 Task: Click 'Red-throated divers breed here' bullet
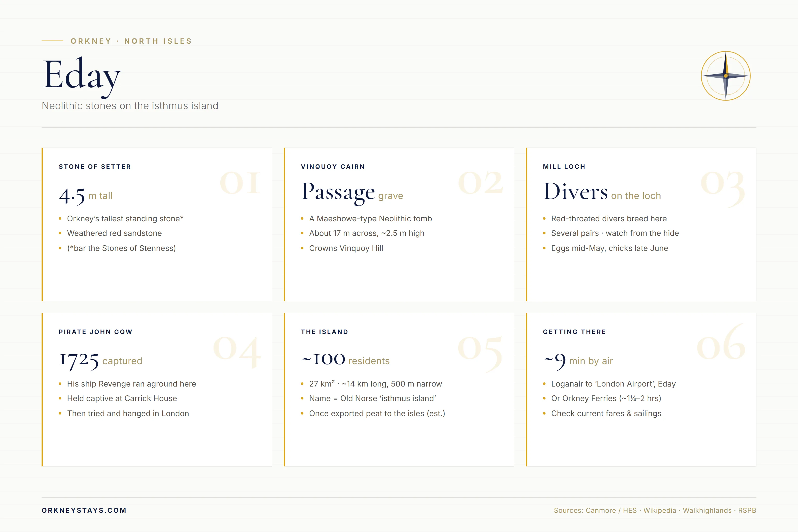[609, 218]
